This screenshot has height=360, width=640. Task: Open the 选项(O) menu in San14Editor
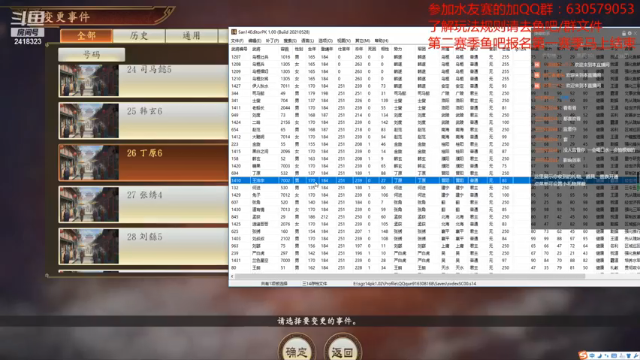[x=325, y=41]
